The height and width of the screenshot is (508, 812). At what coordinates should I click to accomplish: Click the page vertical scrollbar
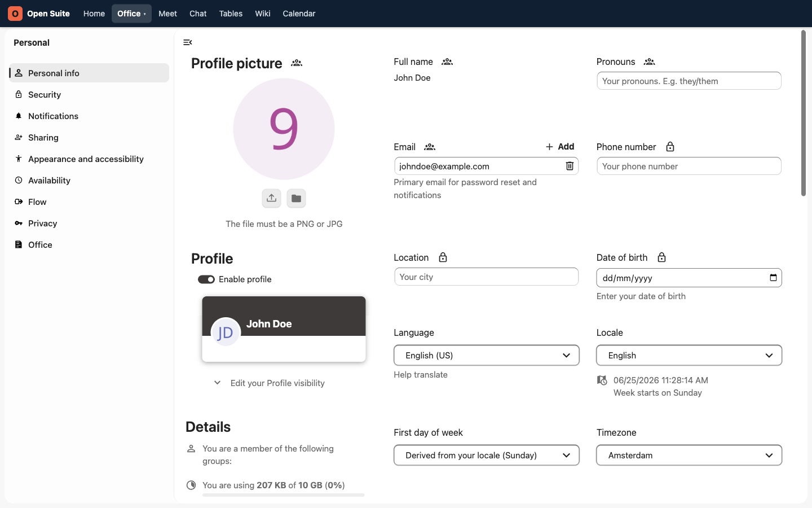[x=804, y=113]
